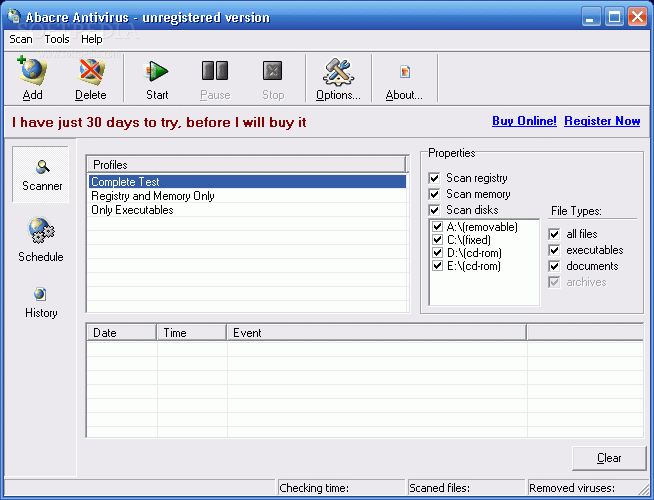This screenshot has height=500, width=654.
Task: Toggle the documents file type checkbox
Action: pyautogui.click(x=554, y=266)
